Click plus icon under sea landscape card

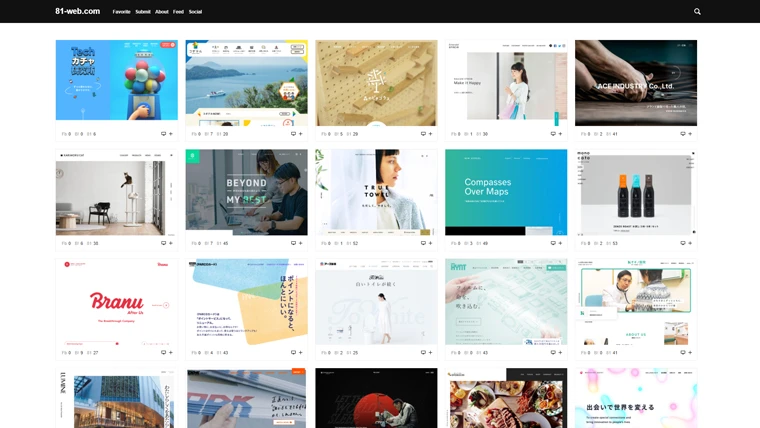(301, 134)
